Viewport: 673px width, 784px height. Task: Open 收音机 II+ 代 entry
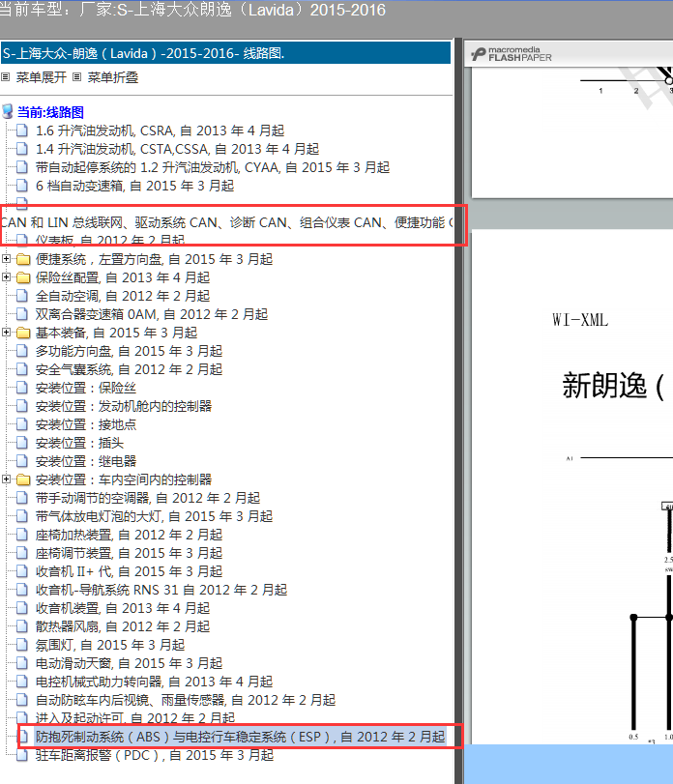coord(129,572)
